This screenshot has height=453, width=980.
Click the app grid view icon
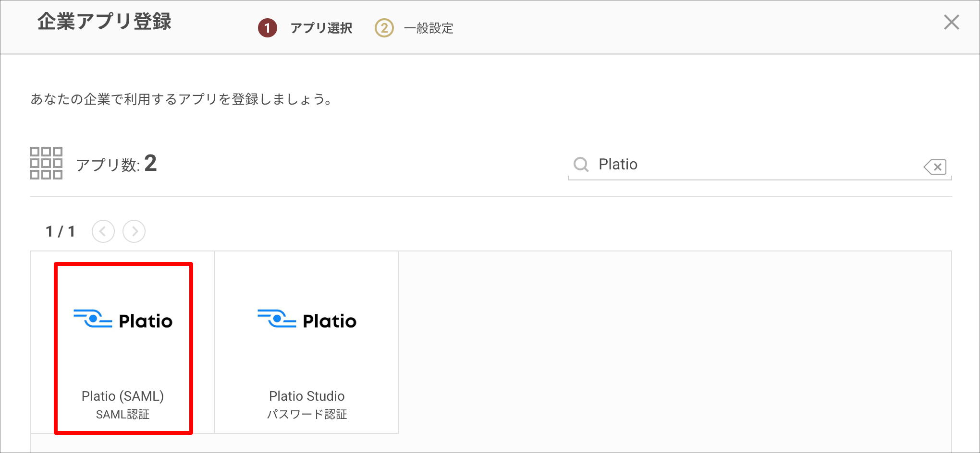46,163
